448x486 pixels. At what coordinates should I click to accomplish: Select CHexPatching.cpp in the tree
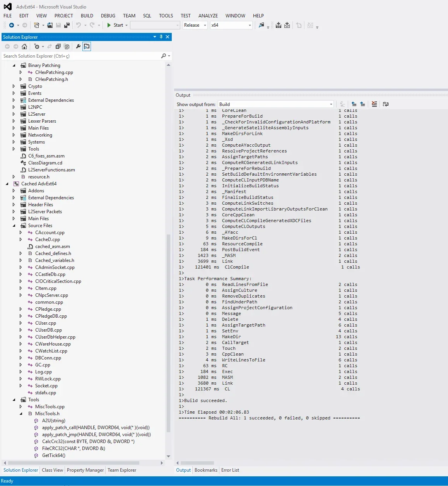pos(54,72)
